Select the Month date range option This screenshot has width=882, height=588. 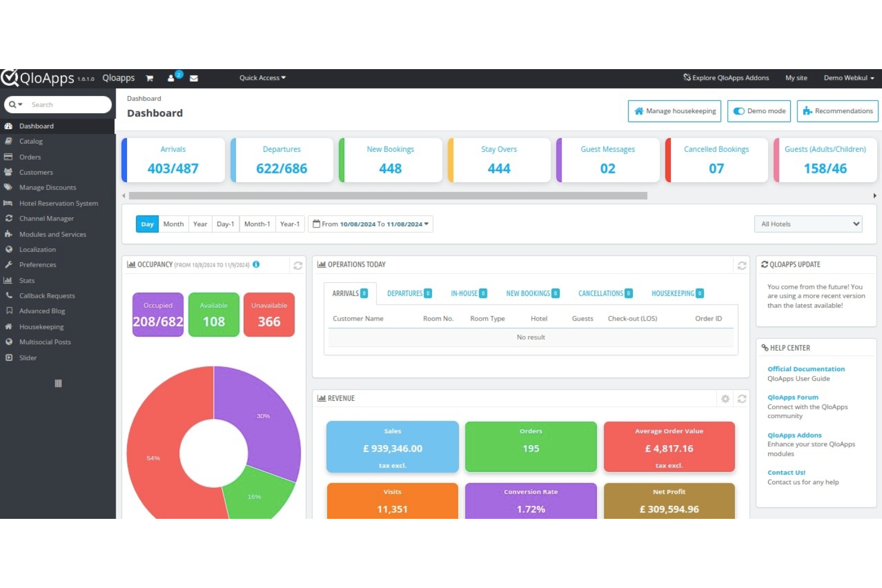(173, 224)
